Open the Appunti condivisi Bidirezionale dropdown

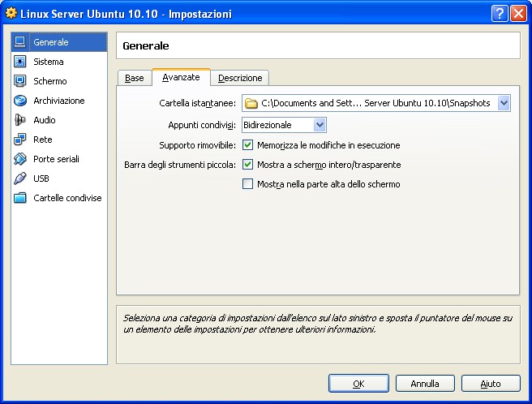pyautogui.click(x=284, y=125)
